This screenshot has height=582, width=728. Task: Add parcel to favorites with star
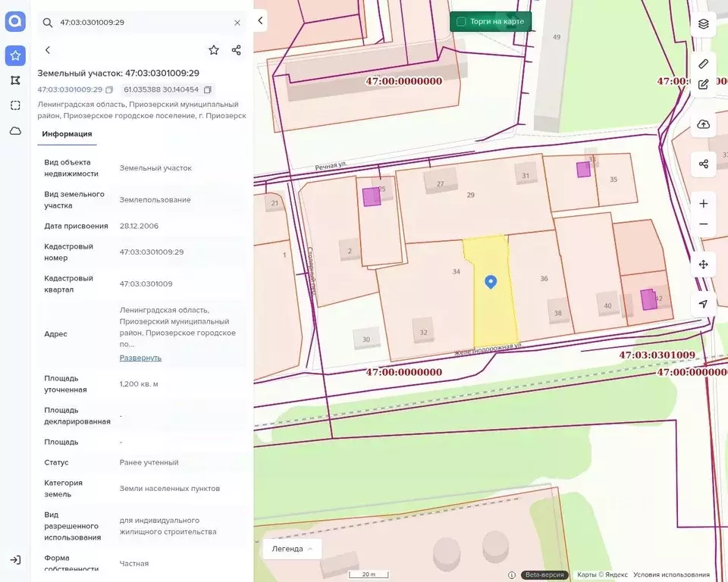(x=214, y=50)
